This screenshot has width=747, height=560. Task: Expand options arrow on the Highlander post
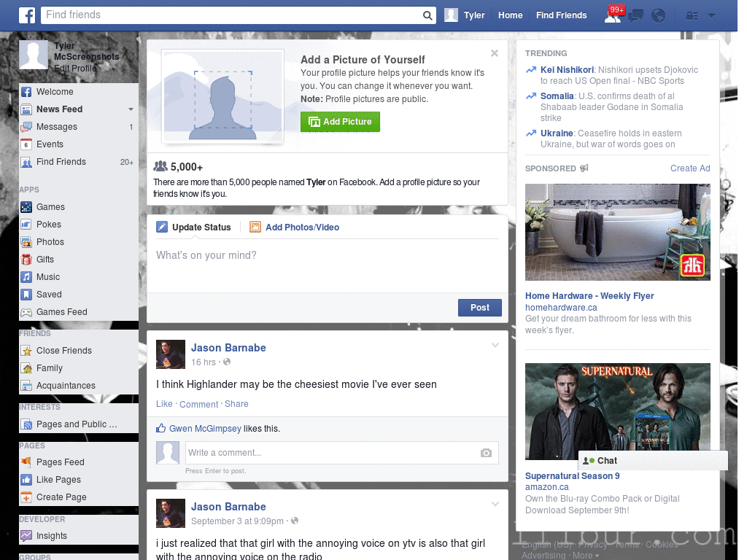[495, 345]
